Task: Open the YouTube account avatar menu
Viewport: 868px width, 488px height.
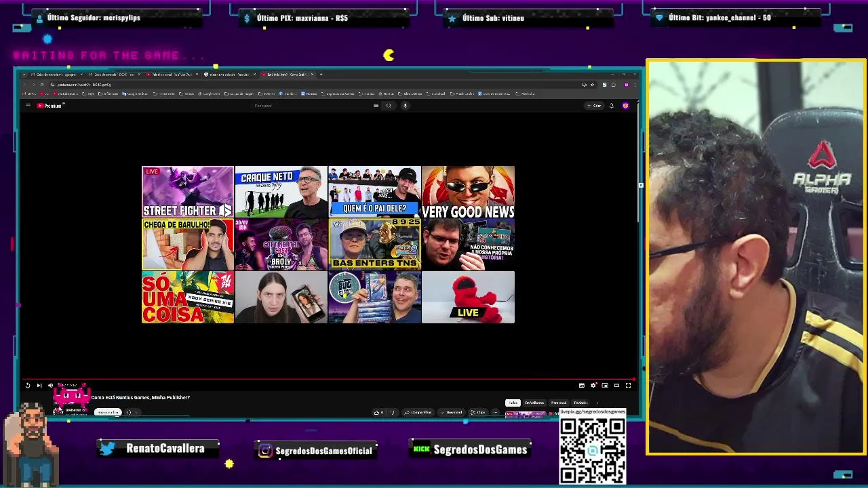Action: (625, 106)
